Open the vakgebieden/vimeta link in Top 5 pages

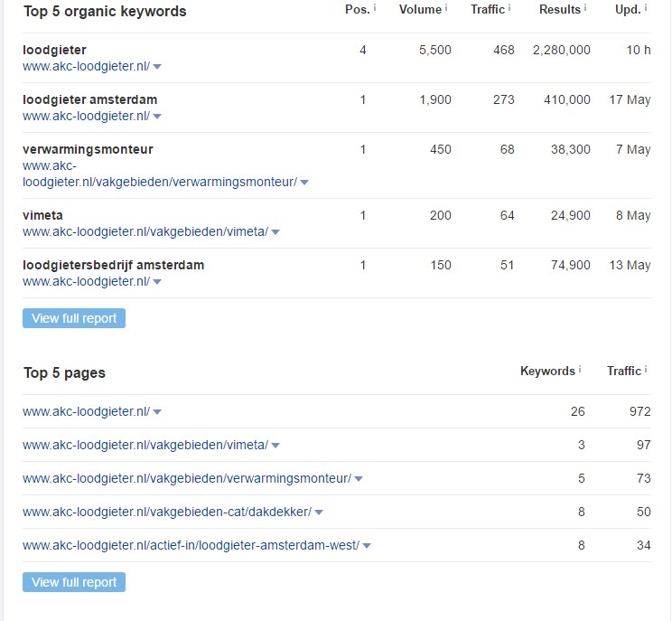pos(145,445)
